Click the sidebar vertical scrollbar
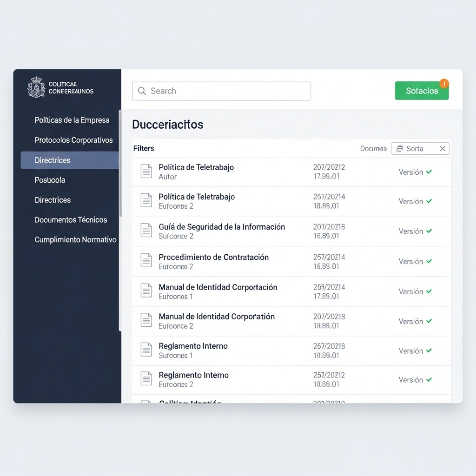 click(x=120, y=163)
